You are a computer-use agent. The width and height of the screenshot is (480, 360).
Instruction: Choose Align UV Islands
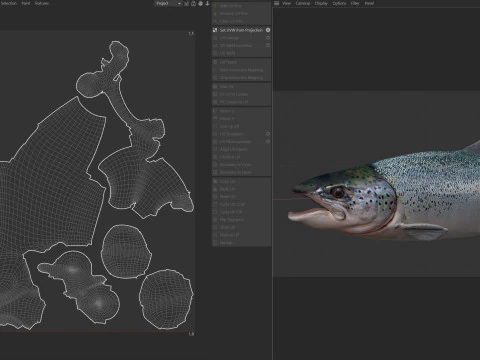tap(242, 149)
